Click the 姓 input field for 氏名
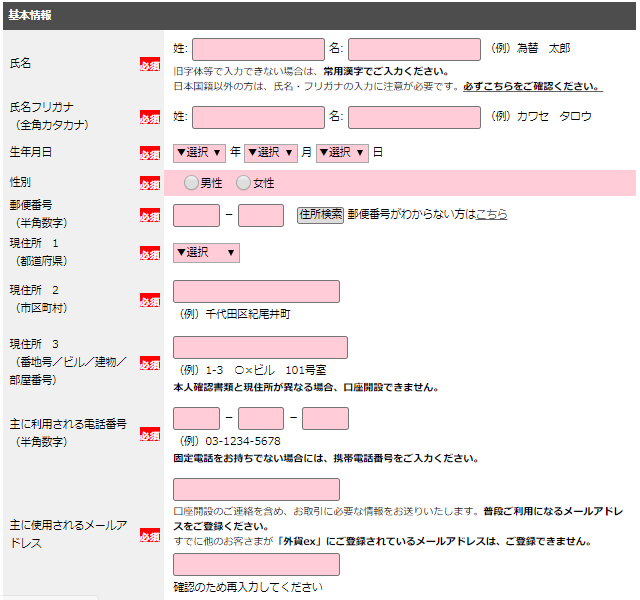The width and height of the screenshot is (640, 600). (x=258, y=49)
